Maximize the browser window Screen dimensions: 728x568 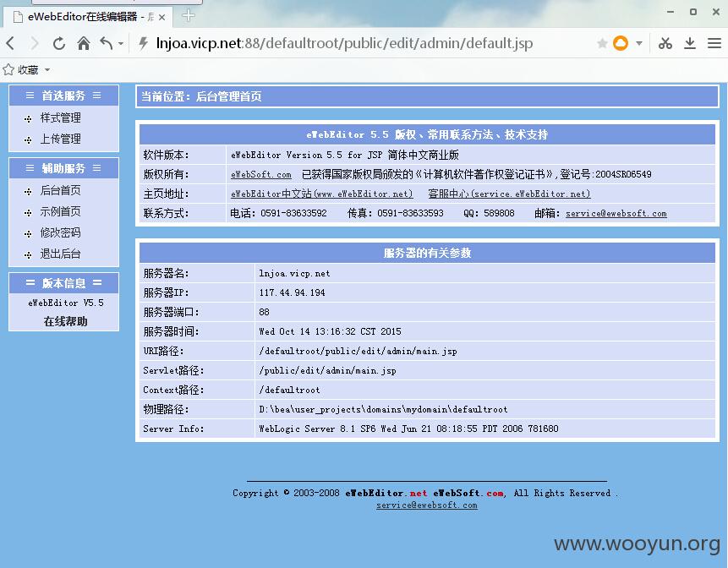pos(693,12)
